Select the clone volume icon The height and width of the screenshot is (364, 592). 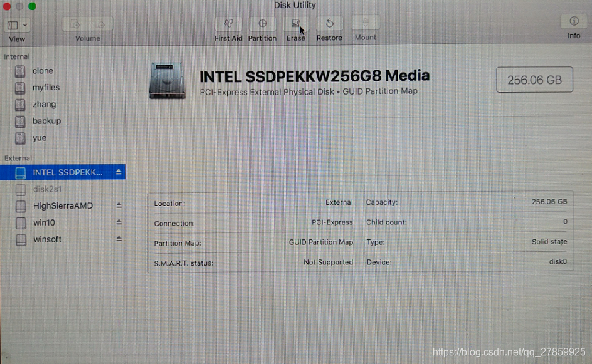[x=20, y=71]
